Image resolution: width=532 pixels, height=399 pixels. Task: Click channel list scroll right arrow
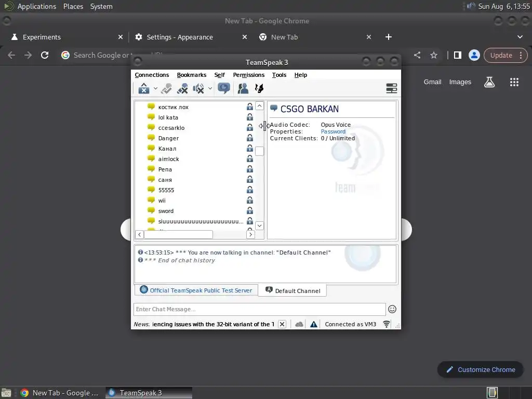pyautogui.click(x=250, y=234)
